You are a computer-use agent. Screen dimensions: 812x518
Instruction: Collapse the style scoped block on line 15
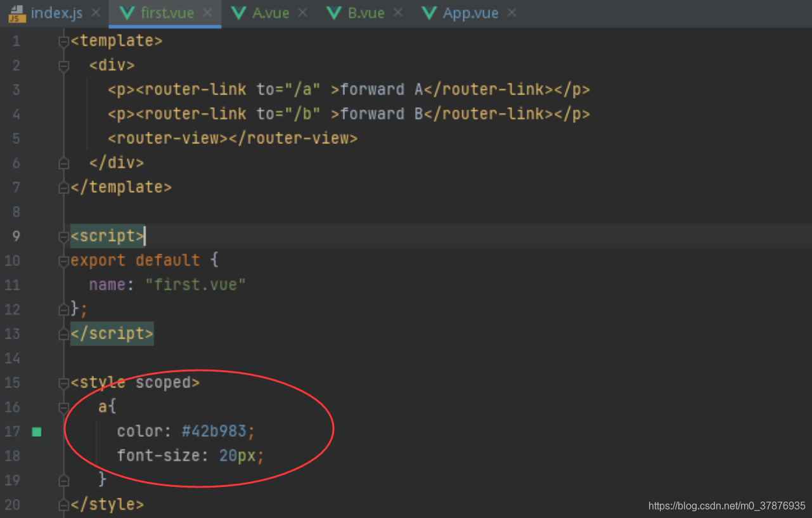point(63,383)
